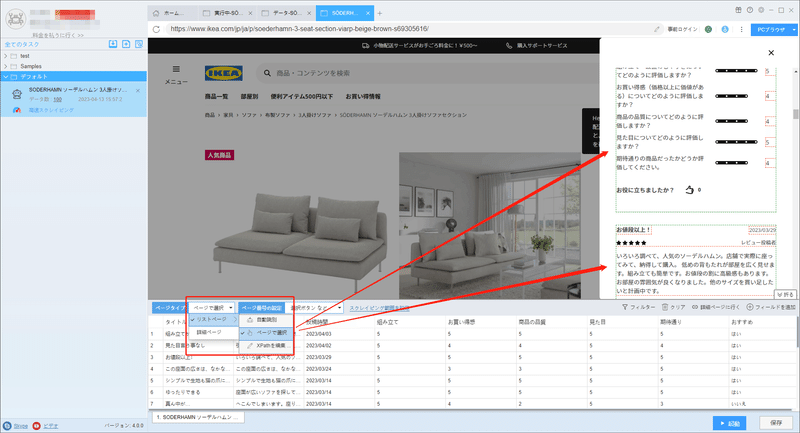Click the add field plus button
800x433 pixels.
[771, 307]
